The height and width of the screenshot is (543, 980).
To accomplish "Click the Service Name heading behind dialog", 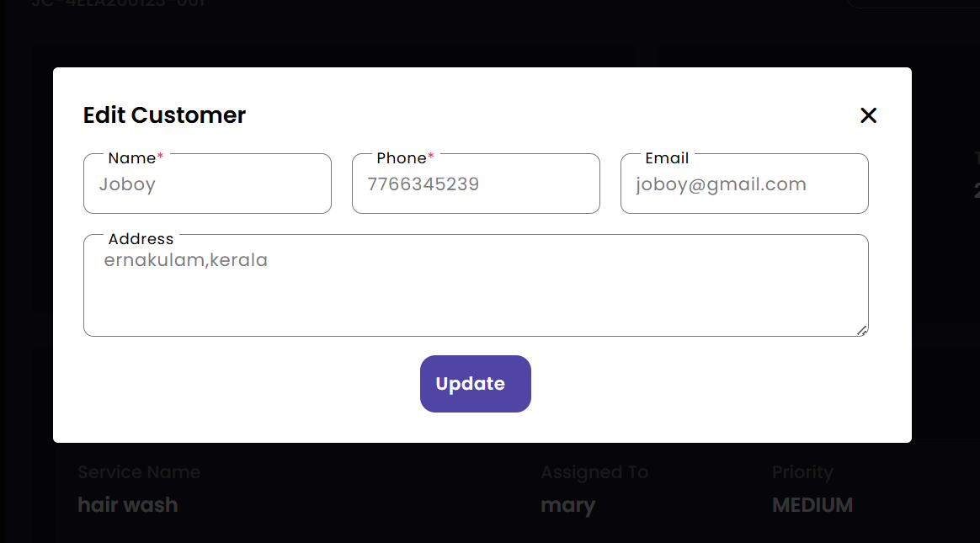I will (139, 472).
